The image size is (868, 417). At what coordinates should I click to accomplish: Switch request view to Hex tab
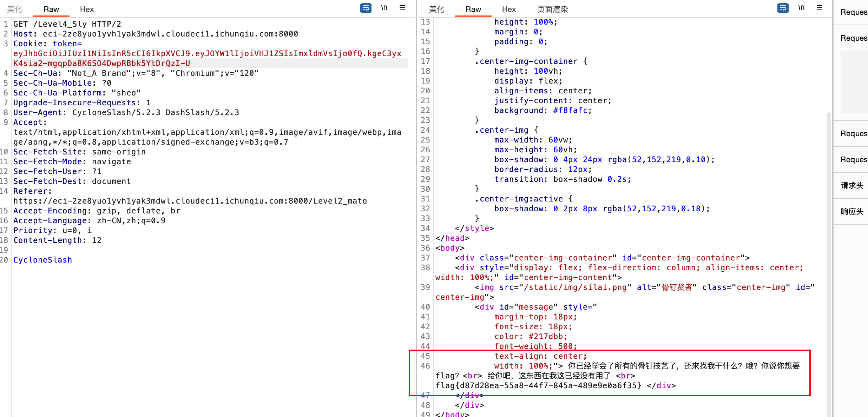(x=87, y=9)
